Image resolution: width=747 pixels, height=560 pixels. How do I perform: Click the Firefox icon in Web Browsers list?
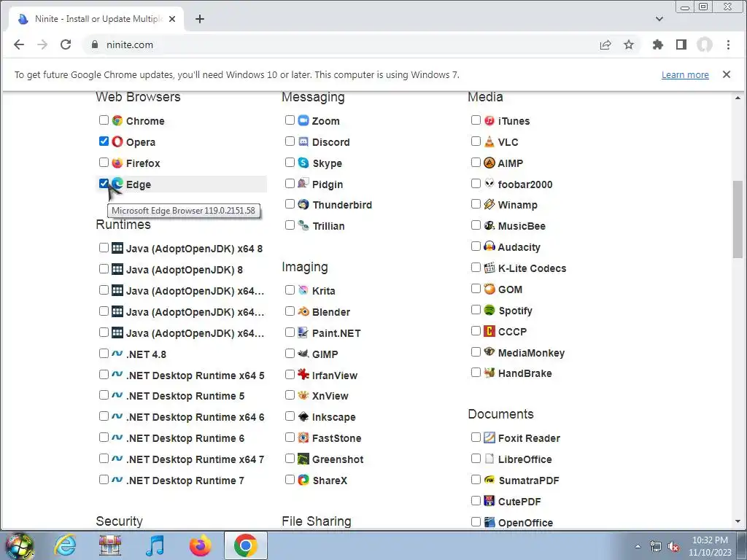pyautogui.click(x=117, y=163)
